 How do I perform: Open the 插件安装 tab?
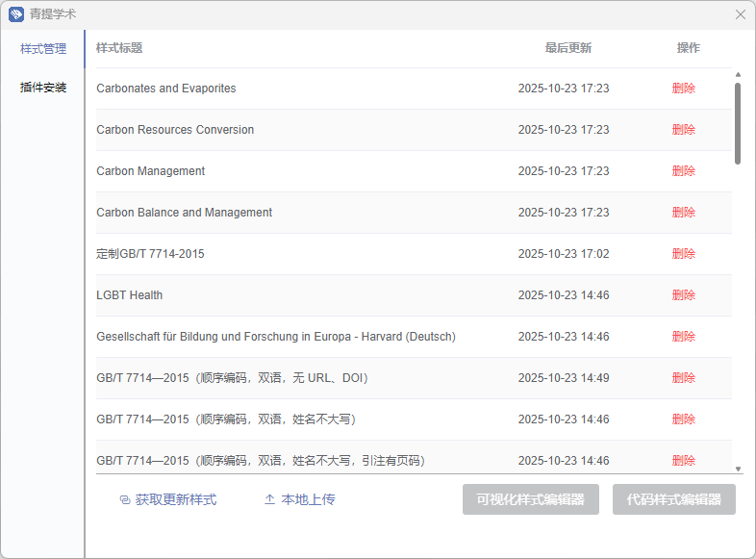tap(43, 88)
